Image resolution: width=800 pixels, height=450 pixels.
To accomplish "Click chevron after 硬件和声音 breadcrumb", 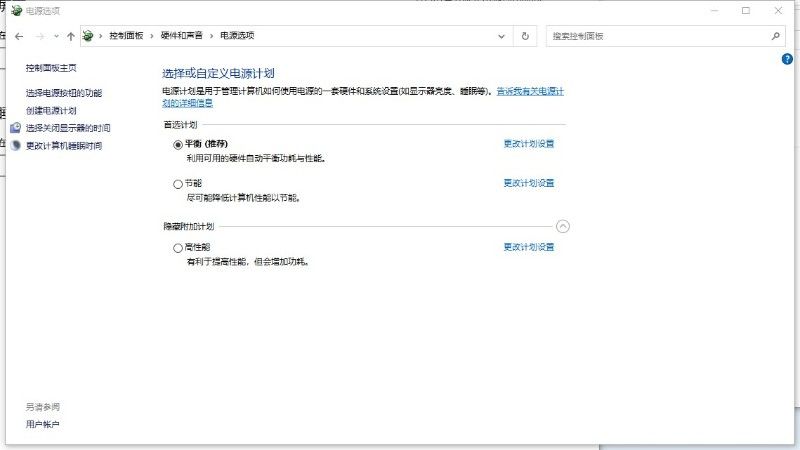I will [211, 36].
